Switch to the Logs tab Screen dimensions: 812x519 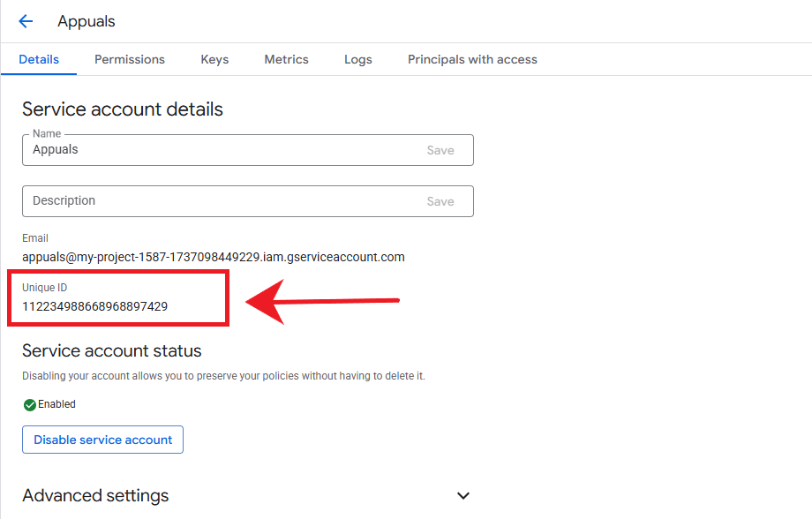click(358, 59)
